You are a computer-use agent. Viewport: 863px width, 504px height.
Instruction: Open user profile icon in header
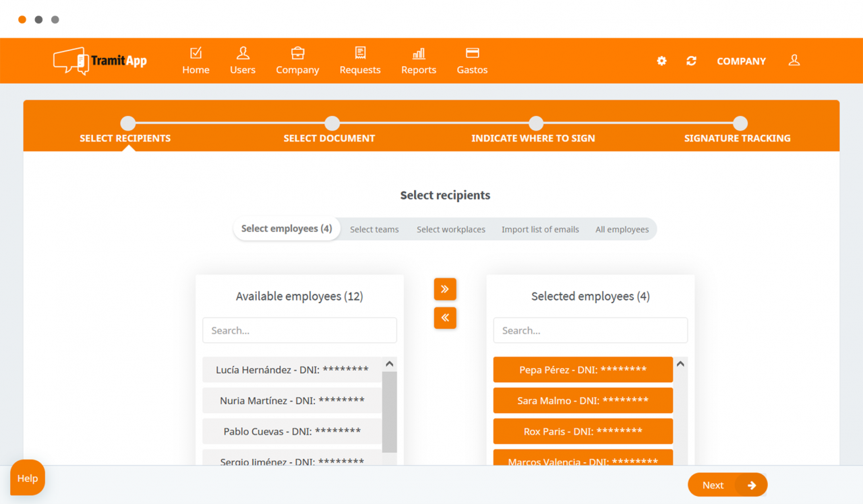794,61
